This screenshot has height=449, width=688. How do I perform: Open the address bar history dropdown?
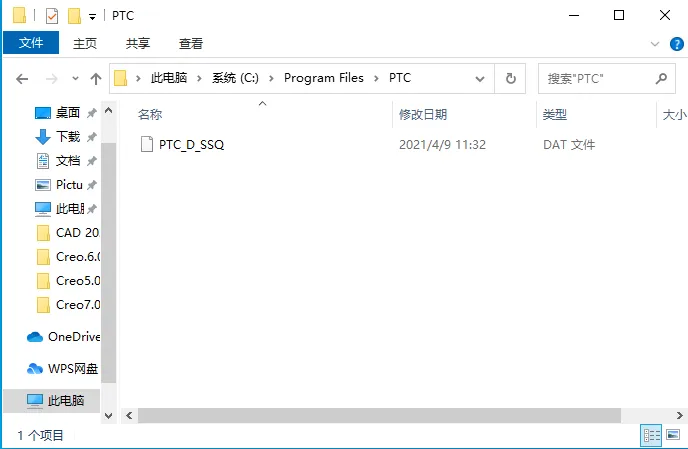(x=480, y=79)
